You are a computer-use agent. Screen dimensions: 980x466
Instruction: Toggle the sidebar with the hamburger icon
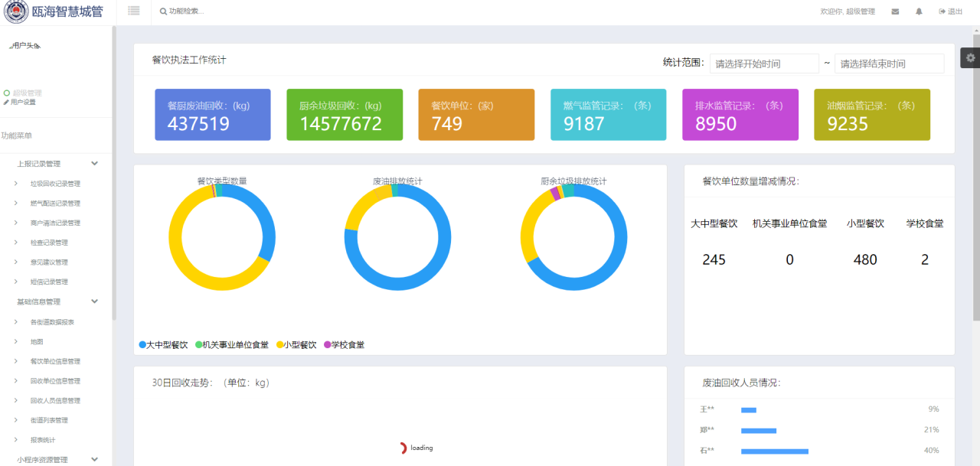coord(134,11)
